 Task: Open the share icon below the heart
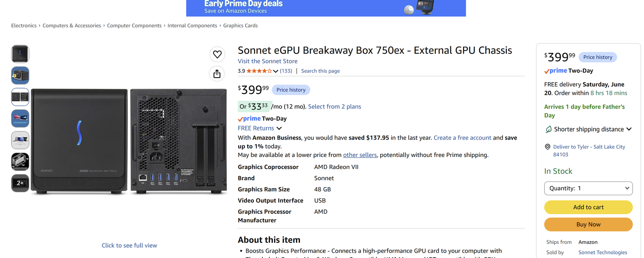click(x=217, y=74)
